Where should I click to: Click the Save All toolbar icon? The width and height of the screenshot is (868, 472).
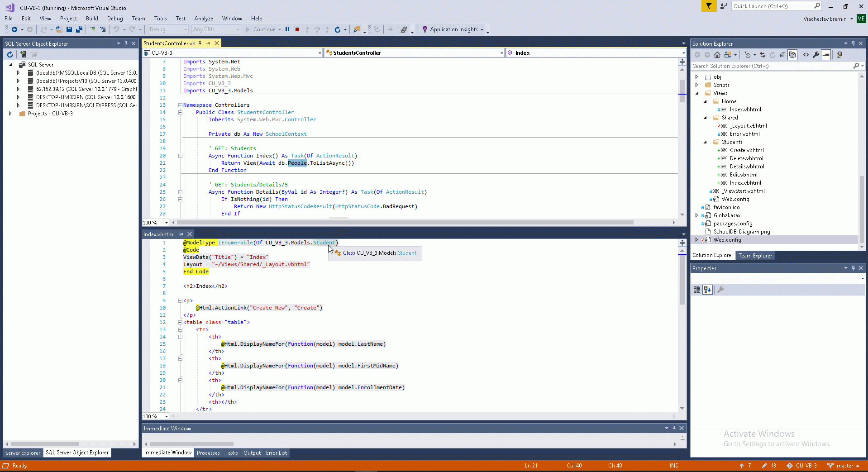[x=79, y=29]
